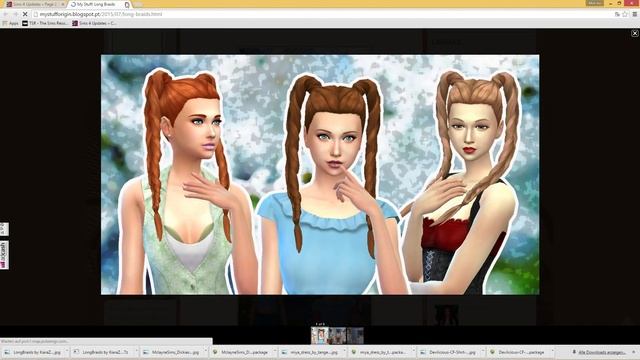
Task: Open the mya_dress package download
Action: pos(380,352)
